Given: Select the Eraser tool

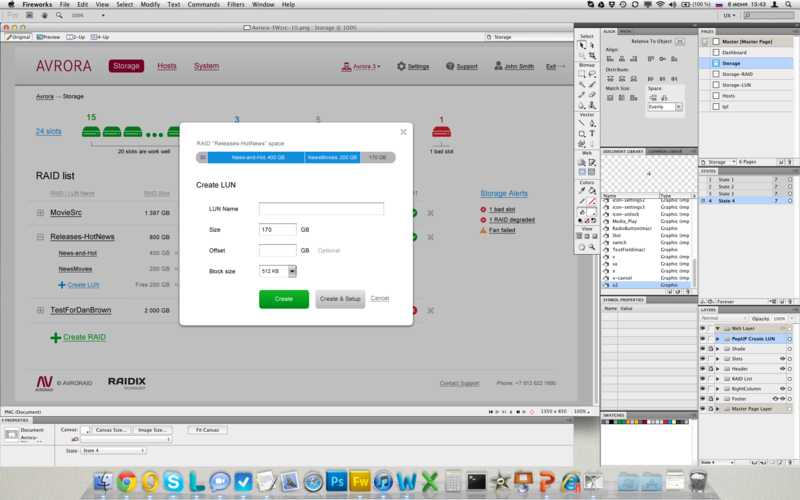Looking at the screenshot, I should pyautogui.click(x=592, y=94).
